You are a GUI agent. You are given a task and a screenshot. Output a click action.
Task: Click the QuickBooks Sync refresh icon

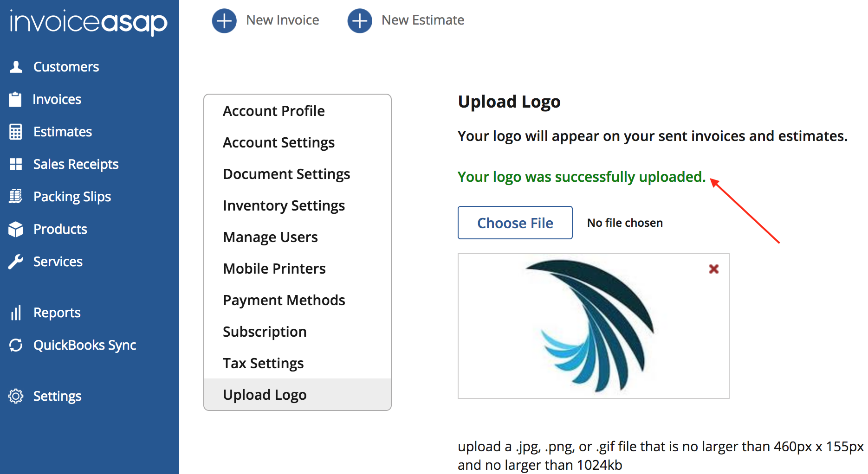point(15,345)
